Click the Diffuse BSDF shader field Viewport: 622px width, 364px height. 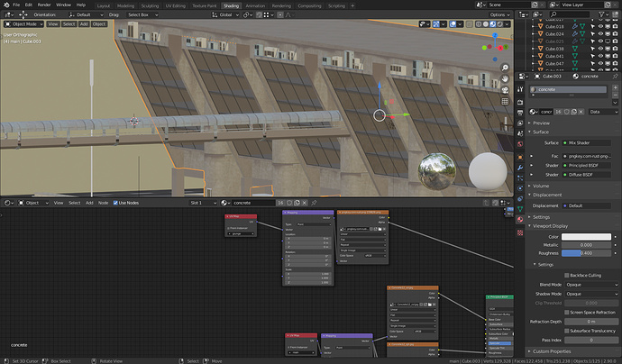586,175
